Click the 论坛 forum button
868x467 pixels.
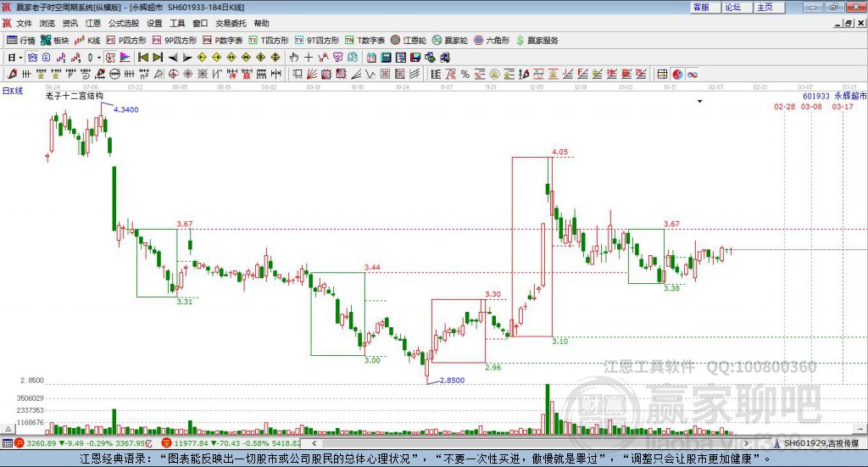tap(732, 7)
